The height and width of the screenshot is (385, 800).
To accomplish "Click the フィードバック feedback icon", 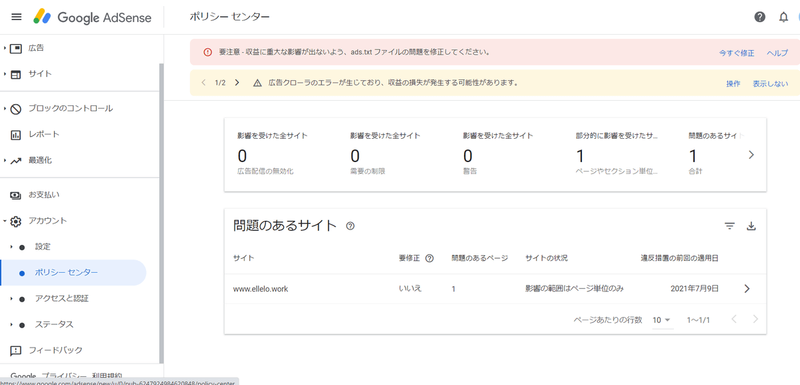I will pyautogui.click(x=16, y=350).
